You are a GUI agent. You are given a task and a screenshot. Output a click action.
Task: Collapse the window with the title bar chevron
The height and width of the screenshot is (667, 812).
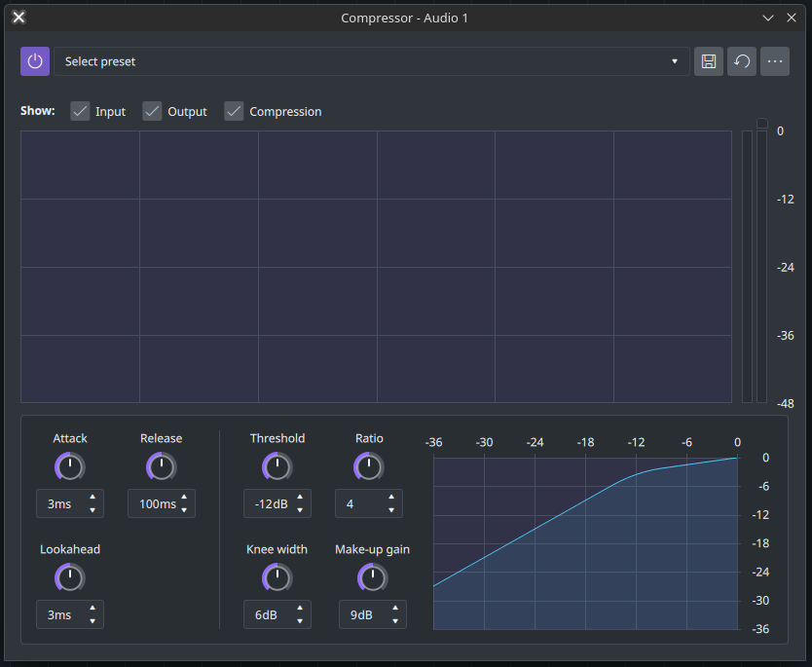pos(768,19)
